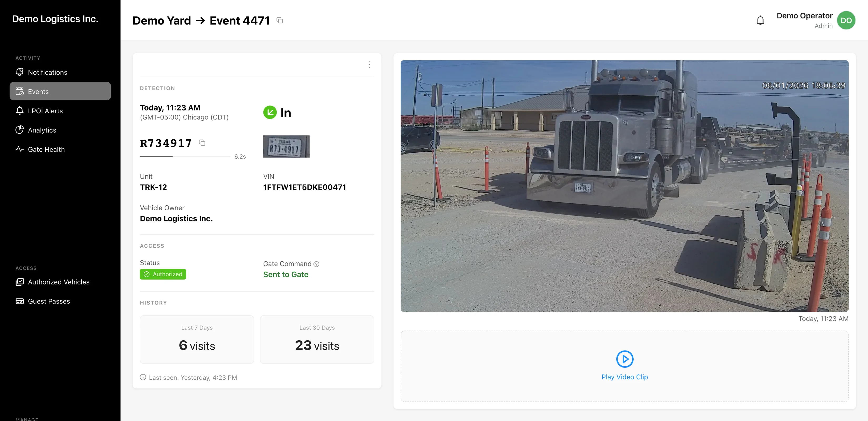Click the unit value TRK-12
Image resolution: width=868 pixels, height=421 pixels.
click(x=153, y=187)
